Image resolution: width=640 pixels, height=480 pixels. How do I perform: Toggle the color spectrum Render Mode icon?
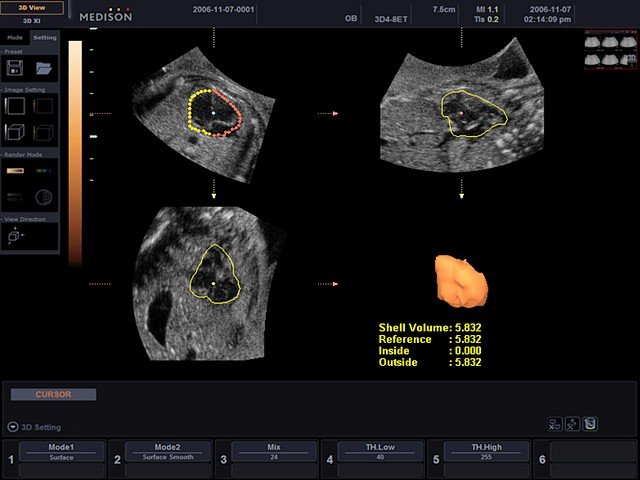pos(44,171)
